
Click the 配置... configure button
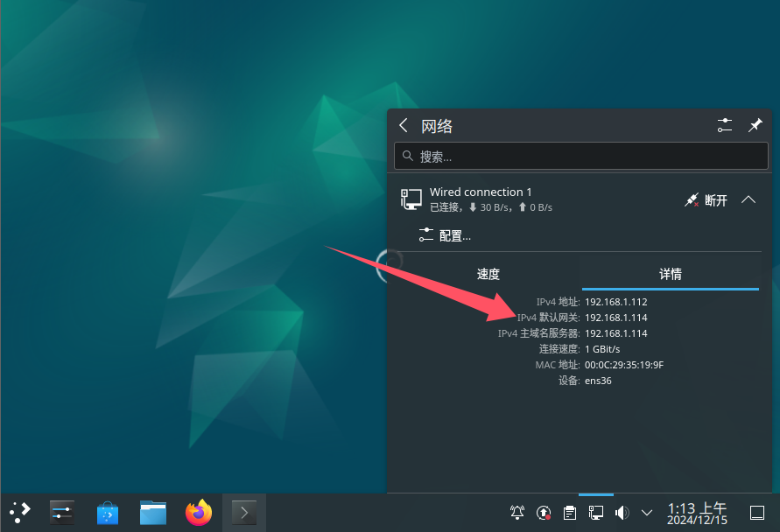[445, 235]
